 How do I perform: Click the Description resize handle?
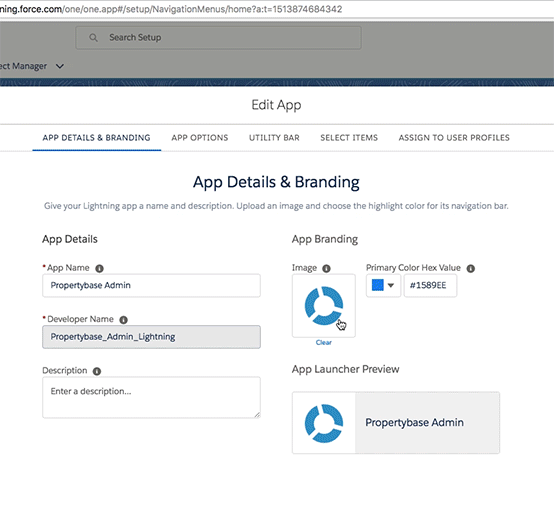[x=257, y=415]
